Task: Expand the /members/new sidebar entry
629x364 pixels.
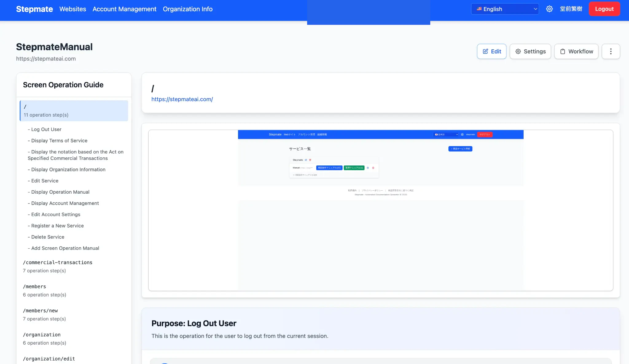Action: 44,314
